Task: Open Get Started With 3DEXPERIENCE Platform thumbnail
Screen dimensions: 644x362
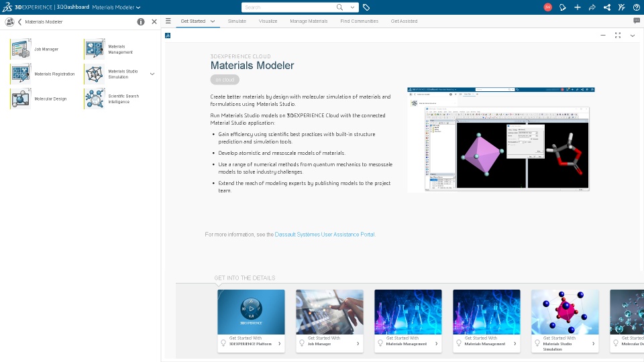Action: 251,312
